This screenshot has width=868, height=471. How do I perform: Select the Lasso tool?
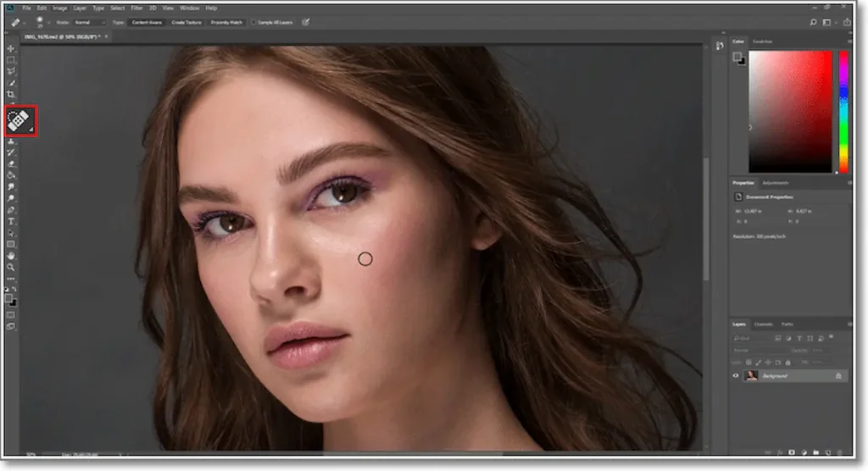coord(10,71)
